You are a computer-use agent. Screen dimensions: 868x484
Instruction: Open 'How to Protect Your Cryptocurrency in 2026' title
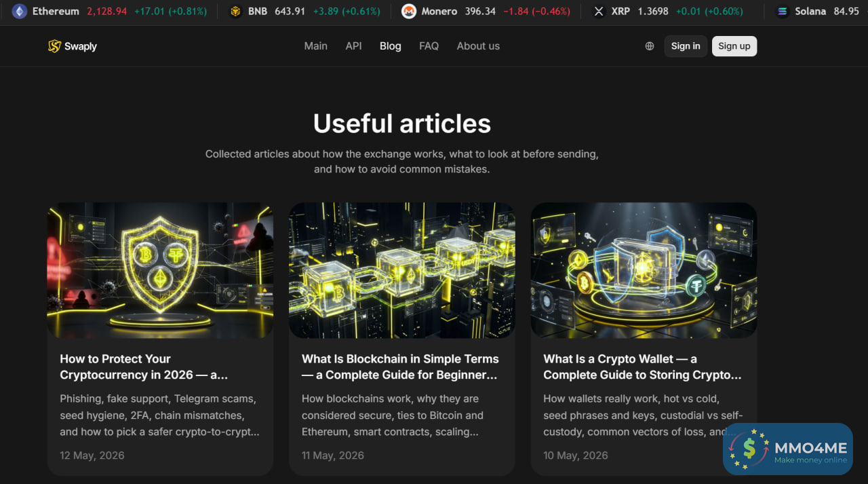click(144, 367)
